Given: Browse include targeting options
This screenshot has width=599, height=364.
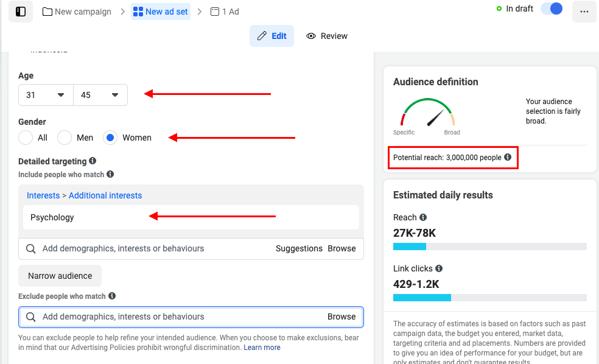Looking at the screenshot, I should tap(342, 248).
